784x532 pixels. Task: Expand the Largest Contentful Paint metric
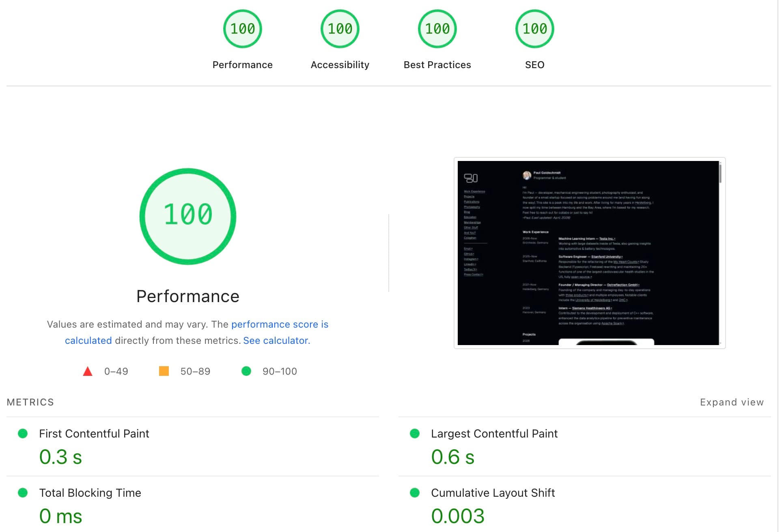click(494, 433)
